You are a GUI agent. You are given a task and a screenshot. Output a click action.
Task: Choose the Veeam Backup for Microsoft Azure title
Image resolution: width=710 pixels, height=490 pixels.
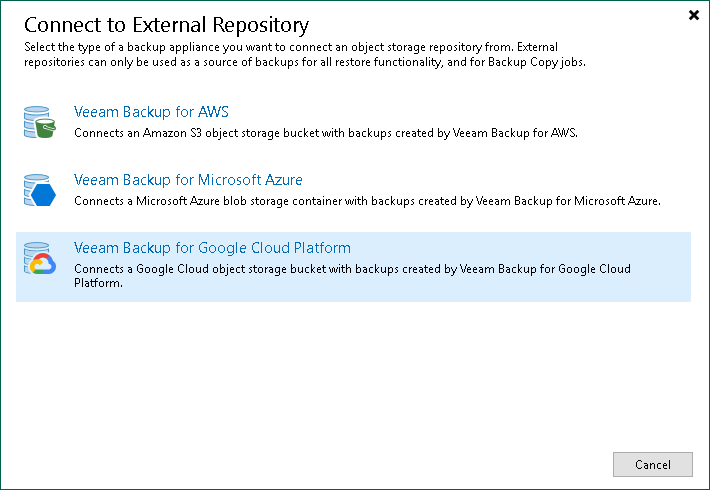point(188,180)
